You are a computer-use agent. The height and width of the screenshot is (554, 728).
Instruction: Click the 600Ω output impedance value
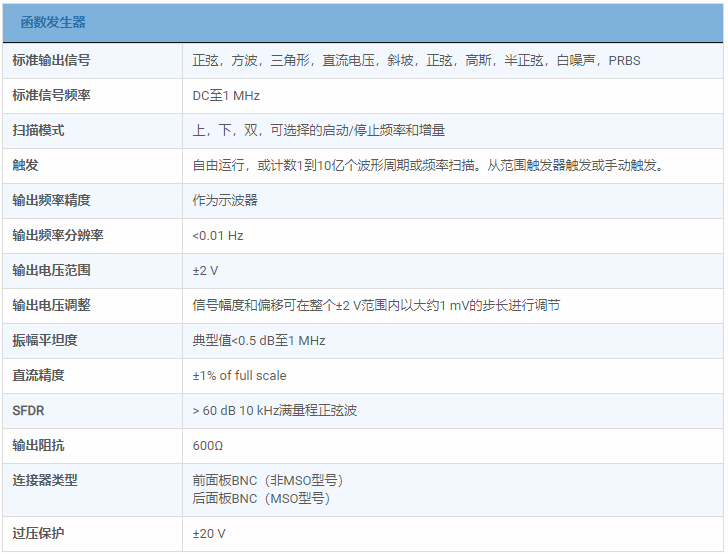(x=208, y=445)
